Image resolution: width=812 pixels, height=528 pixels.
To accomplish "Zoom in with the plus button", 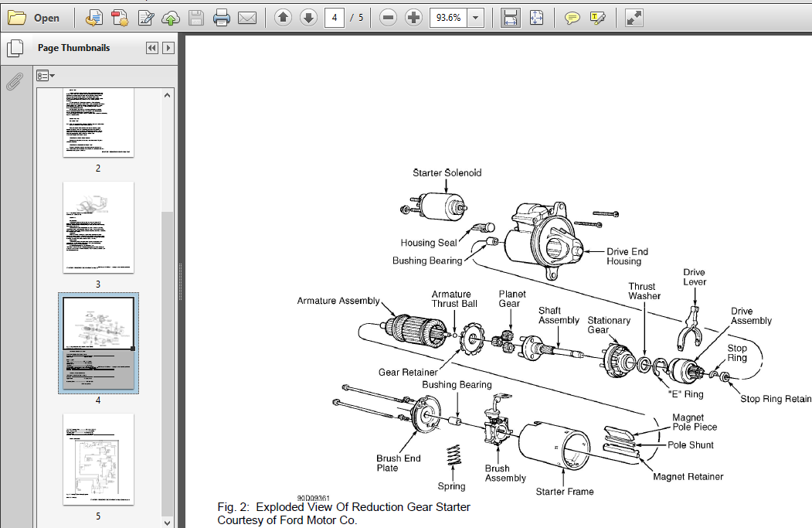I will 413,18.
